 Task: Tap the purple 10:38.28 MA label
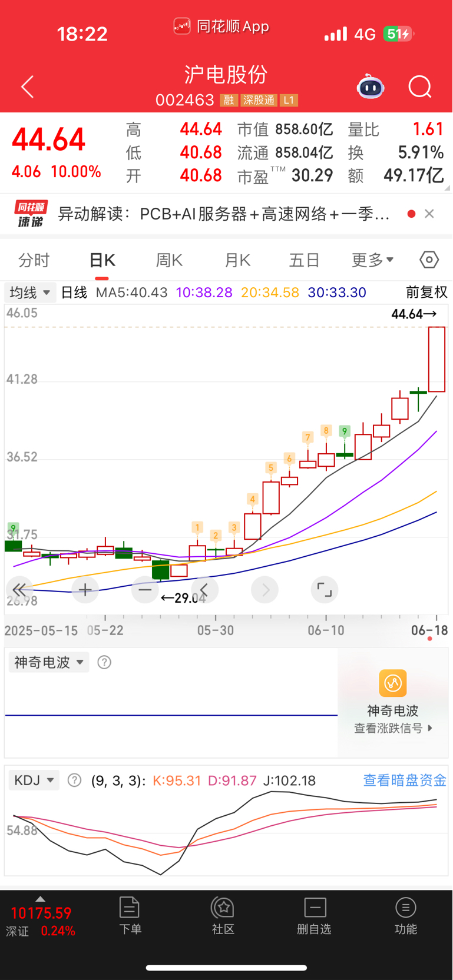pos(204,293)
